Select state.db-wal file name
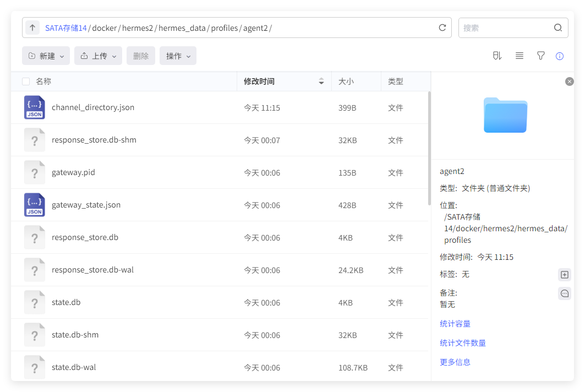 74,367
